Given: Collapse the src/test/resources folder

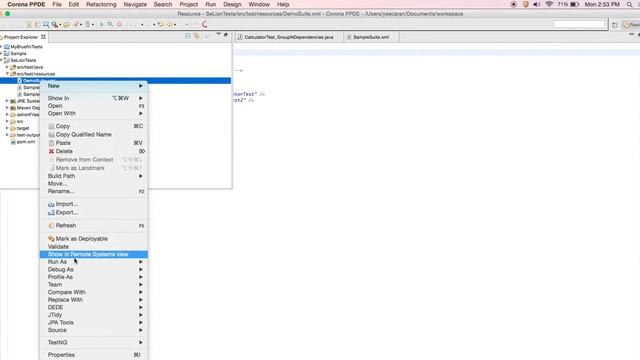Looking at the screenshot, I should click(7, 74).
